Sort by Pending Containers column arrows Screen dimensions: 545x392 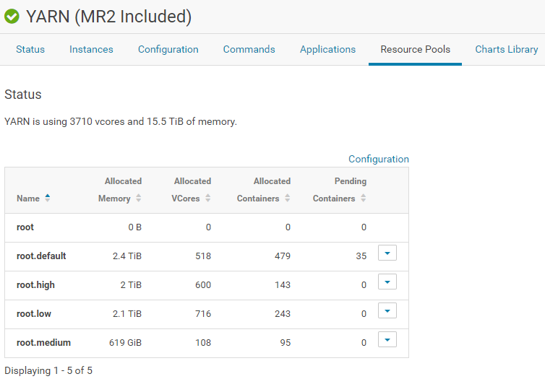pos(363,198)
